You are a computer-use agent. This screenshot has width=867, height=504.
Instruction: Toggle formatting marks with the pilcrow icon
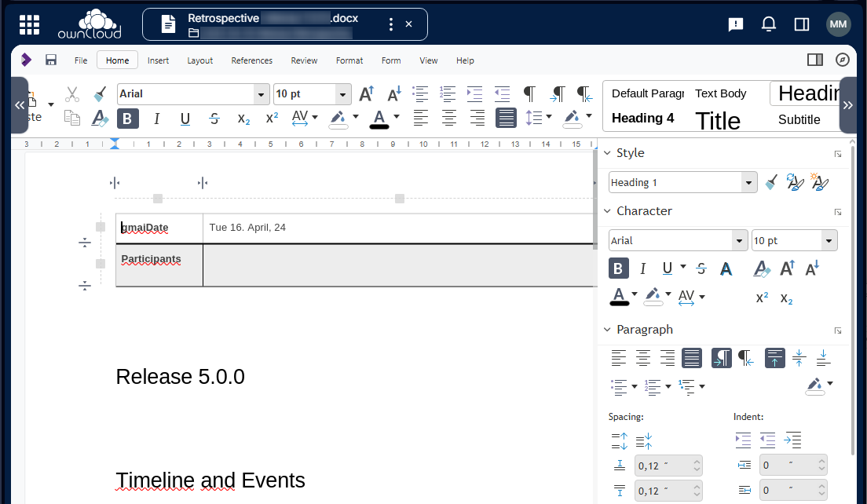[x=530, y=93]
